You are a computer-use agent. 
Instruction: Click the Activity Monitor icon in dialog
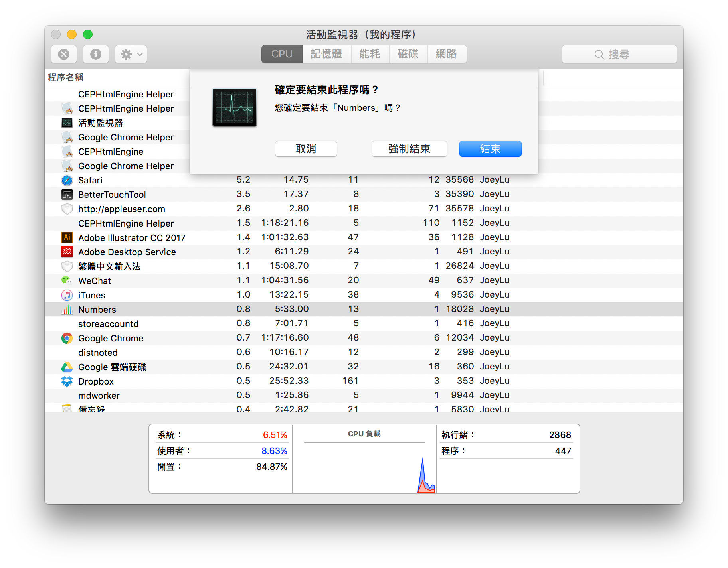(x=235, y=107)
